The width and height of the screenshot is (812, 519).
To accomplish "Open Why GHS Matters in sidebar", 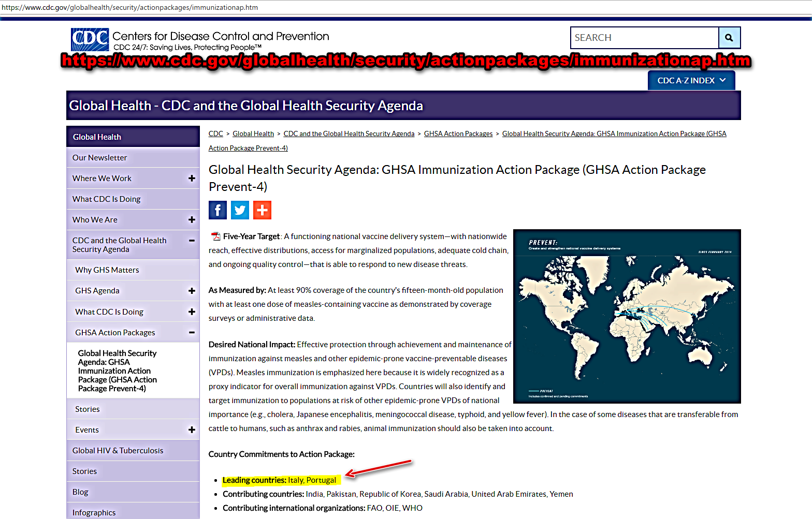I will click(133, 270).
